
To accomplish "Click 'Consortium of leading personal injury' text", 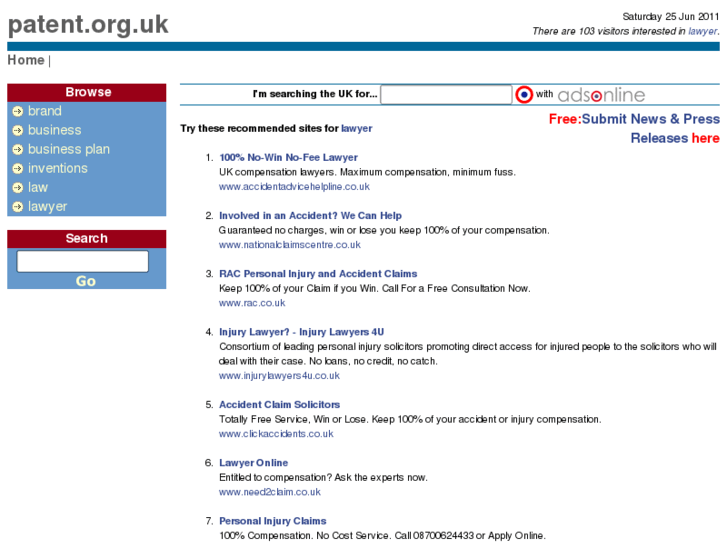I will point(467,354).
